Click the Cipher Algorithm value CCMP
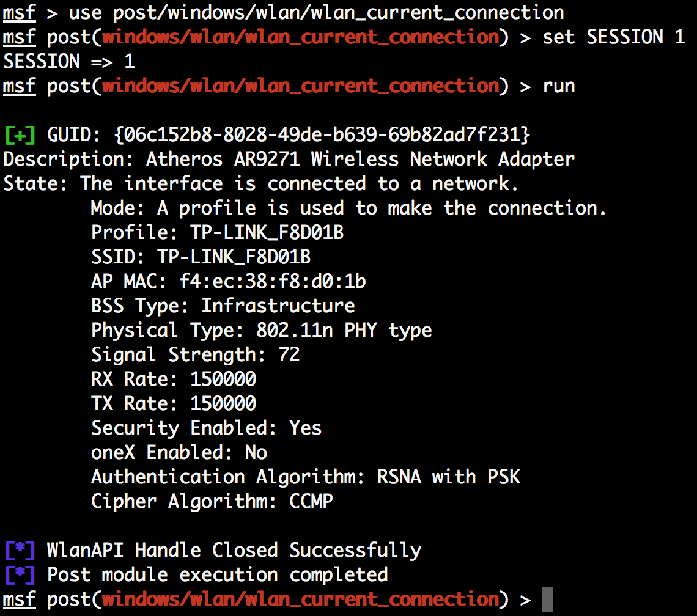 [x=311, y=501]
